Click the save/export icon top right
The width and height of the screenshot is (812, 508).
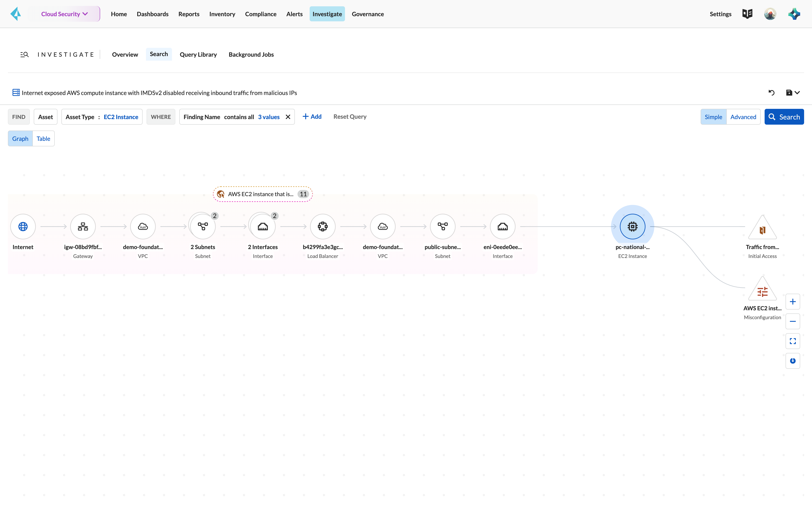(x=789, y=92)
